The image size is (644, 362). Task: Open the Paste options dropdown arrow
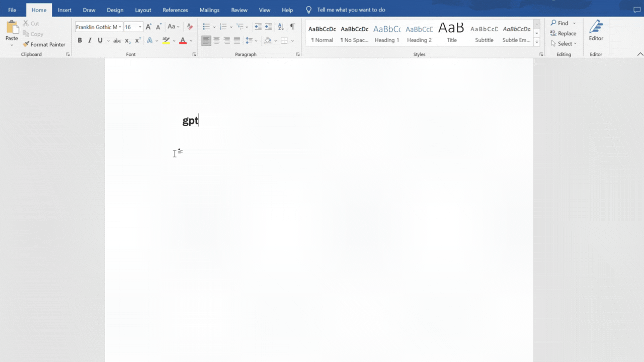pos(12,45)
